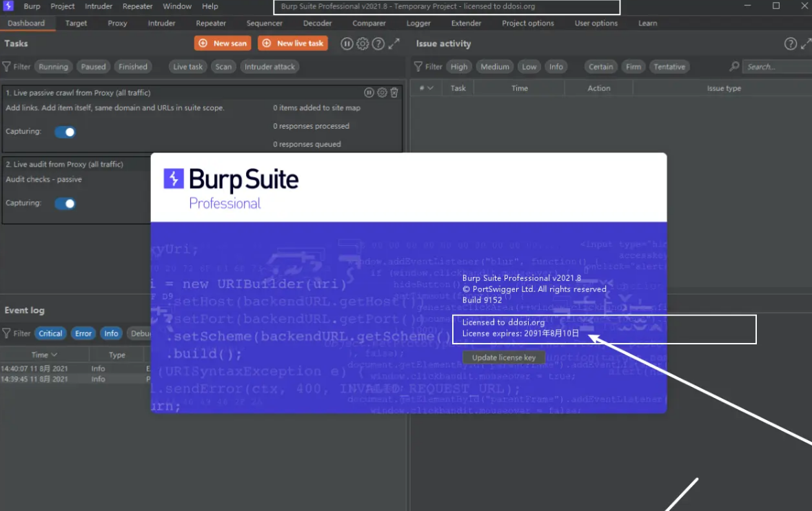Toggle the Paused tasks filter
Image resolution: width=812 pixels, height=511 pixels.
[x=93, y=67]
